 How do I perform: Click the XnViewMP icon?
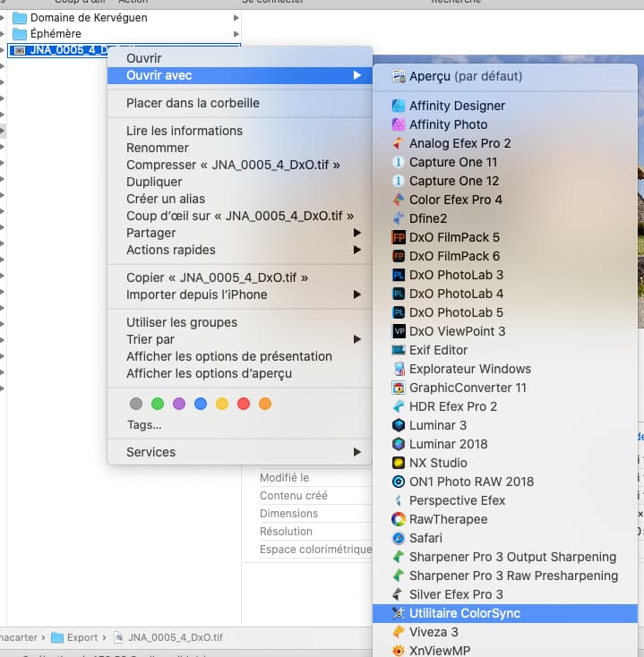[x=399, y=651]
